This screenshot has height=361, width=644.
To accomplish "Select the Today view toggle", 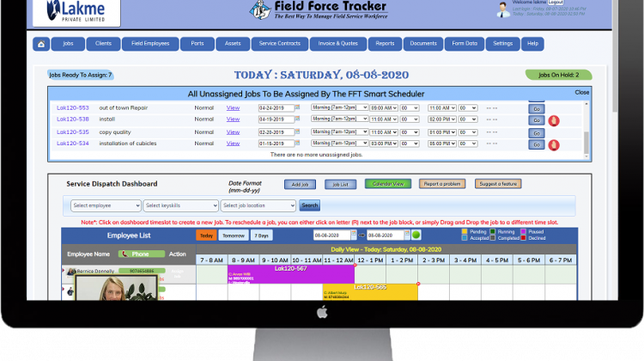I will [x=207, y=235].
